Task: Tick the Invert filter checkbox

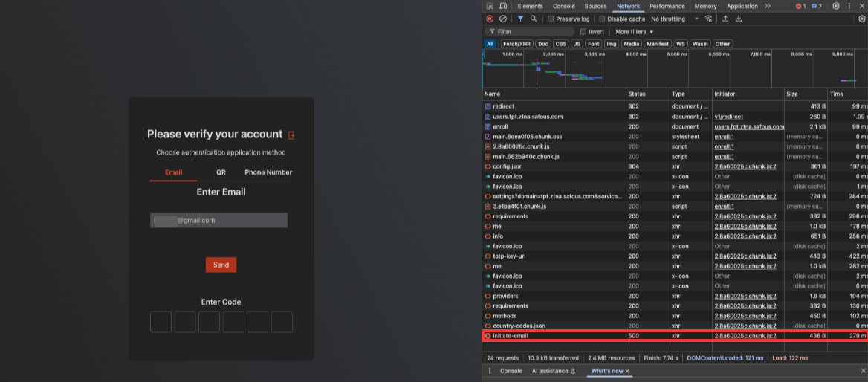Action: [583, 32]
